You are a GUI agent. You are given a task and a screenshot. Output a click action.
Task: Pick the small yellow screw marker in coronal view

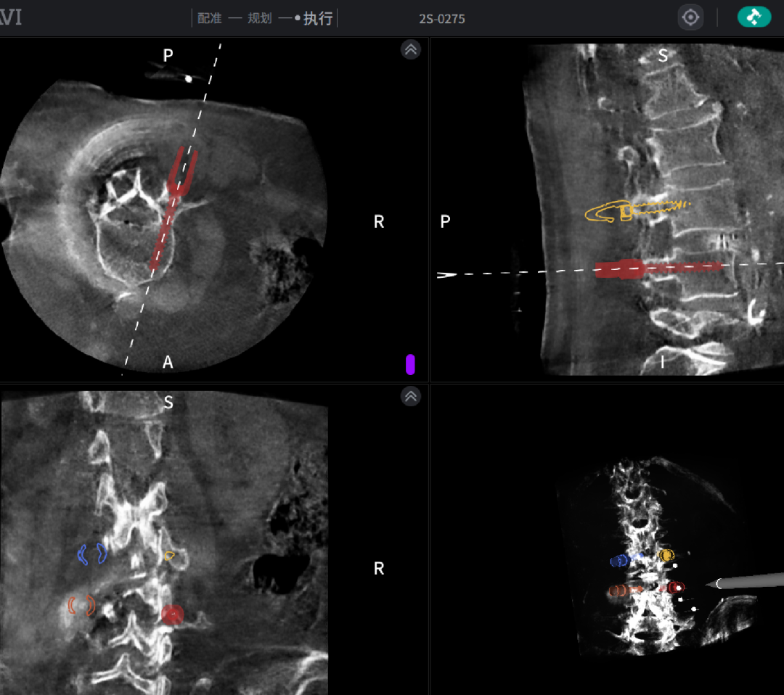click(x=169, y=555)
